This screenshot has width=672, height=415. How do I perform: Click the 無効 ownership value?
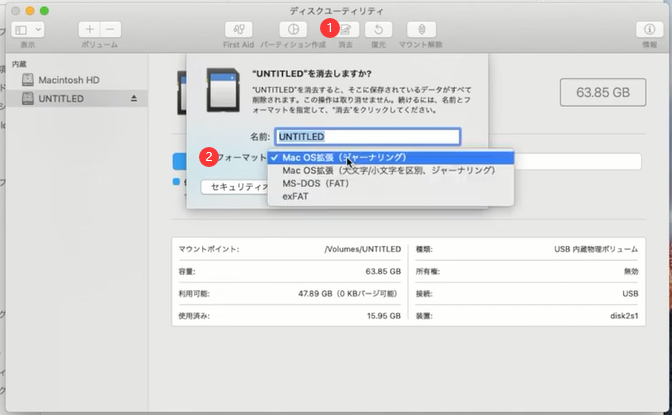(631, 271)
